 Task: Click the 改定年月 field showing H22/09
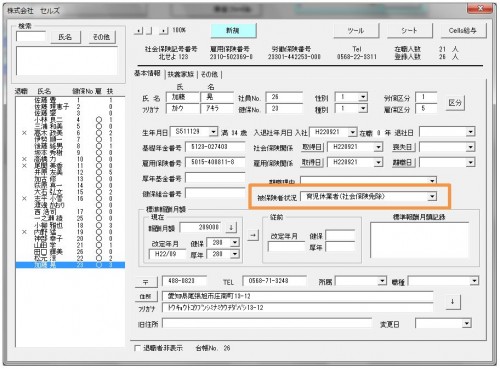point(167,254)
